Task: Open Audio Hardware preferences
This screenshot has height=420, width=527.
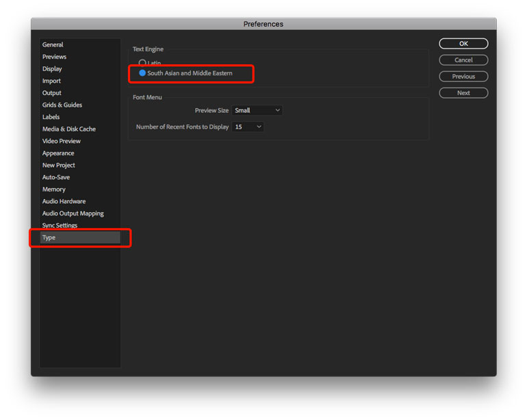Action: pos(64,202)
